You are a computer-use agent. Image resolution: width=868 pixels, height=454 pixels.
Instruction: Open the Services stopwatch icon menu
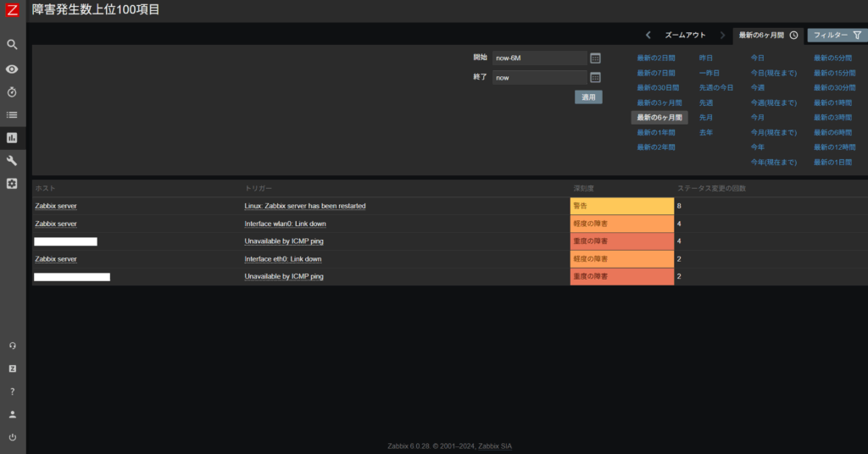pyautogui.click(x=12, y=91)
